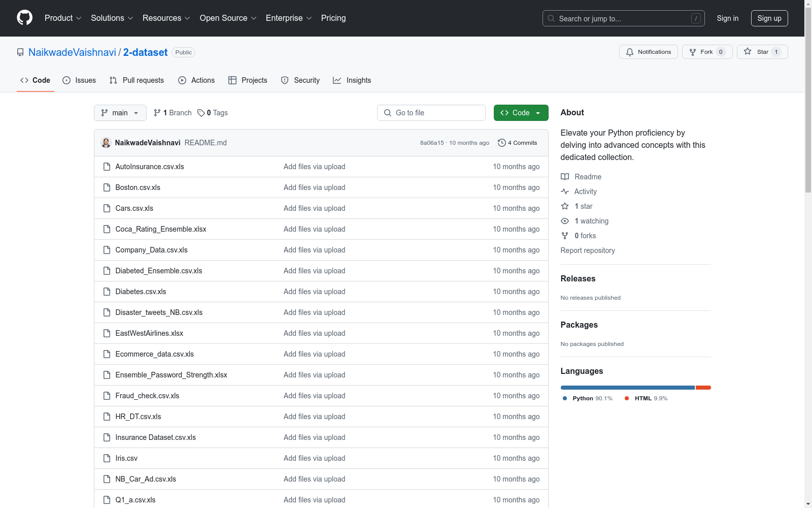Click the NaikwadeVaishnavi avatar in commit row
This screenshot has width=812, height=508.
click(x=106, y=143)
